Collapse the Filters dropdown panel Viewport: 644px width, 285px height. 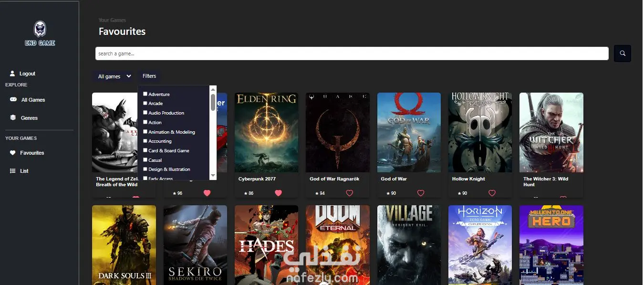coord(149,76)
